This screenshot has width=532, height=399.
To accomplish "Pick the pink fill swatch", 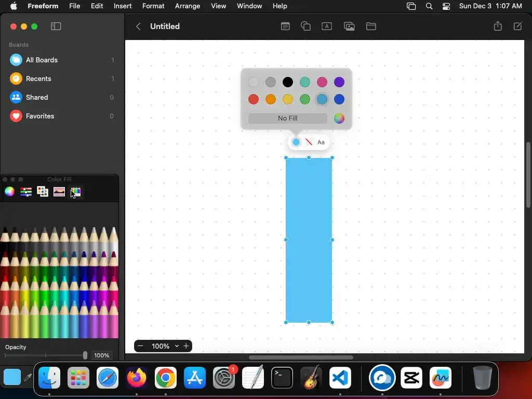I will (x=322, y=82).
